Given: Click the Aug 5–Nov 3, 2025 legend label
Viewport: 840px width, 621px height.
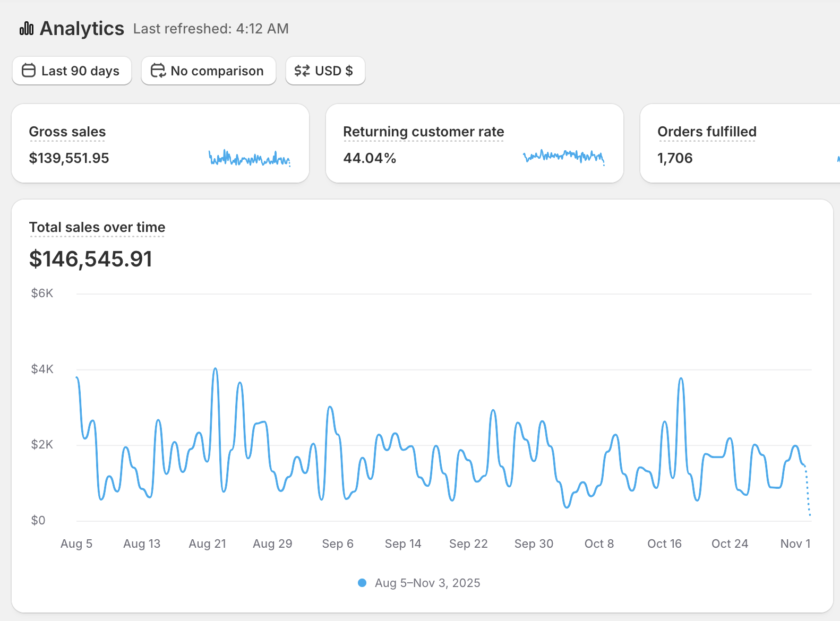Looking at the screenshot, I should tap(427, 583).
